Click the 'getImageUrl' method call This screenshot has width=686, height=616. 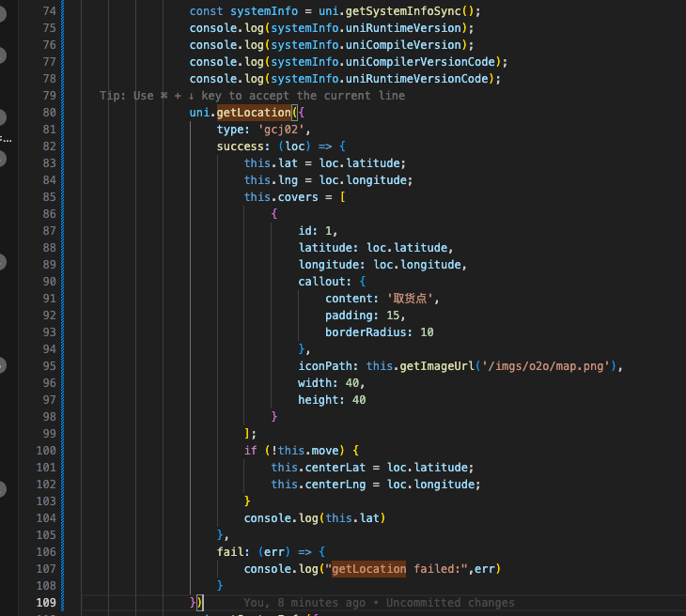pyautogui.click(x=437, y=366)
